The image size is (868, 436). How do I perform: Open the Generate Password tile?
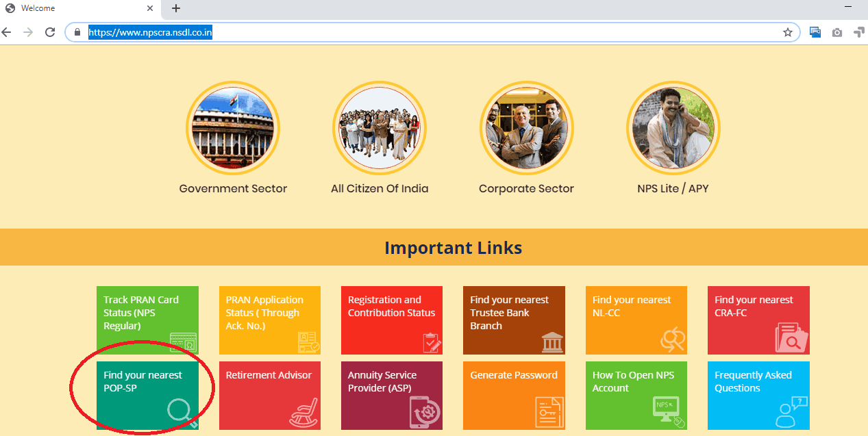514,396
